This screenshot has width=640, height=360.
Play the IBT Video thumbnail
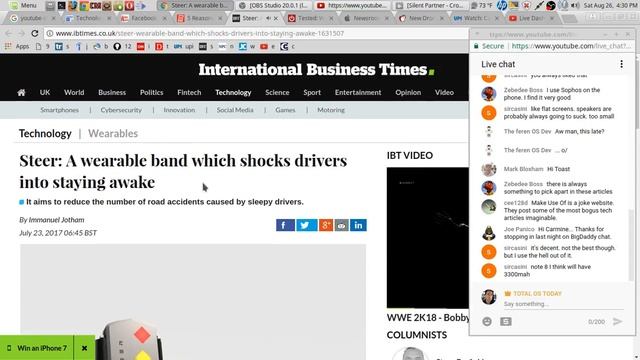pyautogui.click(x=428, y=238)
